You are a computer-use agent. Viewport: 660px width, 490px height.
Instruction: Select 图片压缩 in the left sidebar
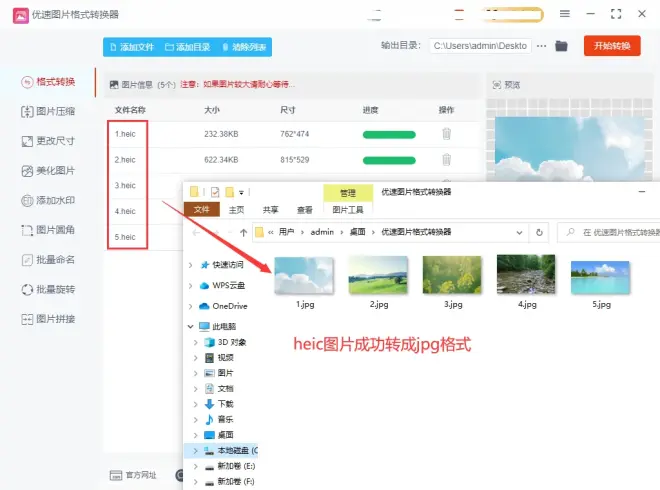[48, 111]
